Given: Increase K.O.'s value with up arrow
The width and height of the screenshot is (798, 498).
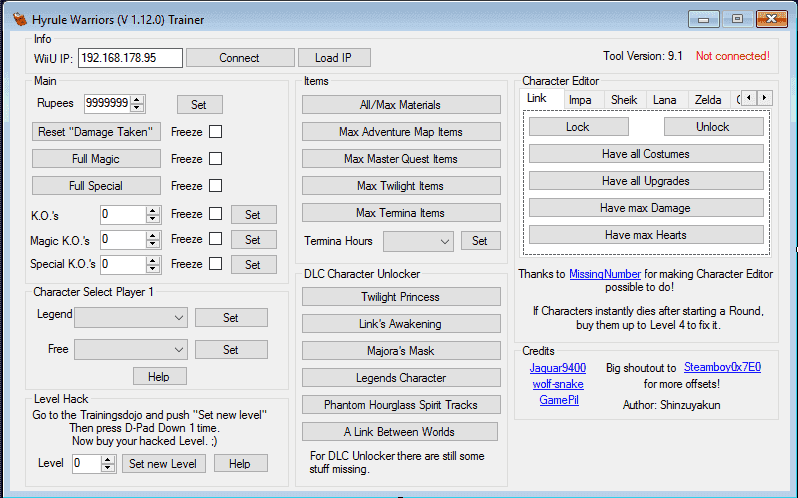Looking at the screenshot, I should (x=153, y=210).
